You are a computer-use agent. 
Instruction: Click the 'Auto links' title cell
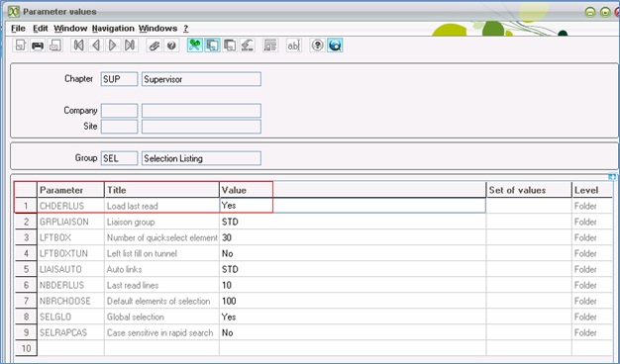[x=162, y=269]
